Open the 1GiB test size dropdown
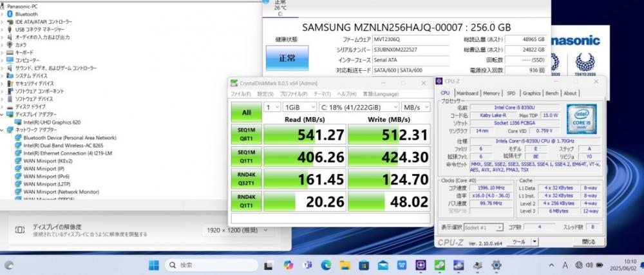This screenshot has width=644, height=275. [299, 107]
